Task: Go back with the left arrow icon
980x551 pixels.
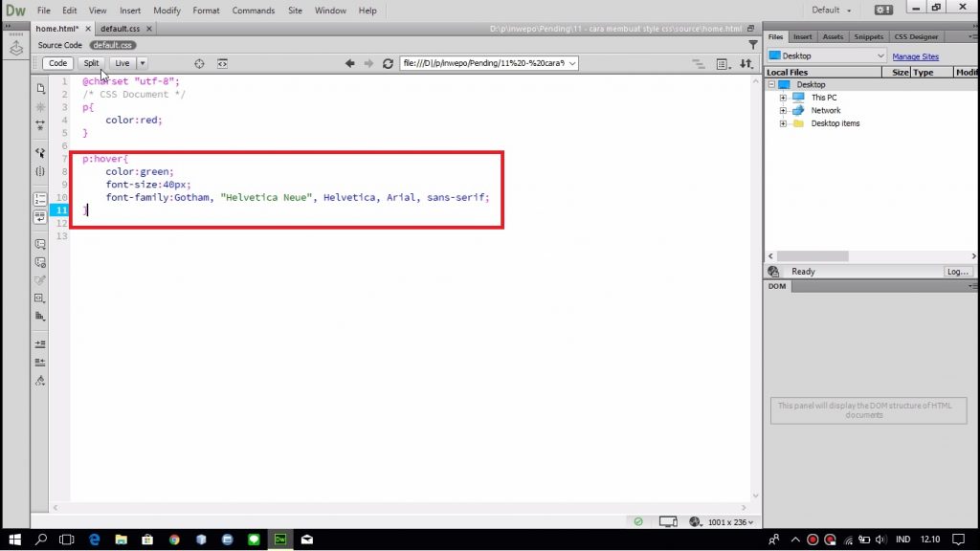Action: click(350, 63)
